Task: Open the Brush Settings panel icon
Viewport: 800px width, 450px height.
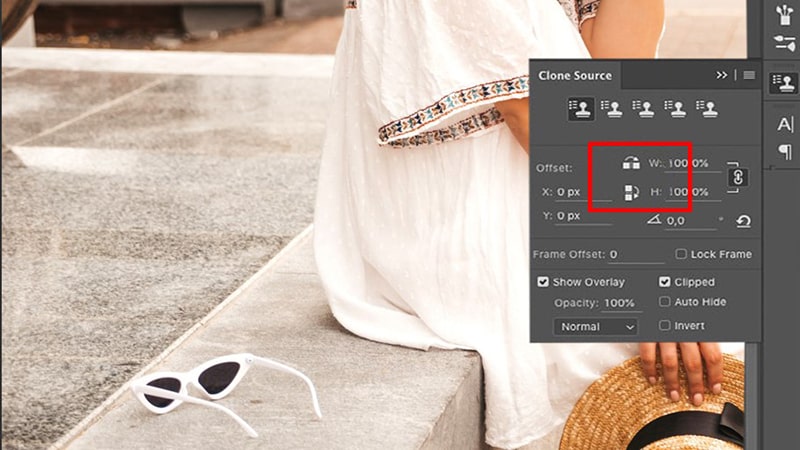Action: [x=784, y=42]
